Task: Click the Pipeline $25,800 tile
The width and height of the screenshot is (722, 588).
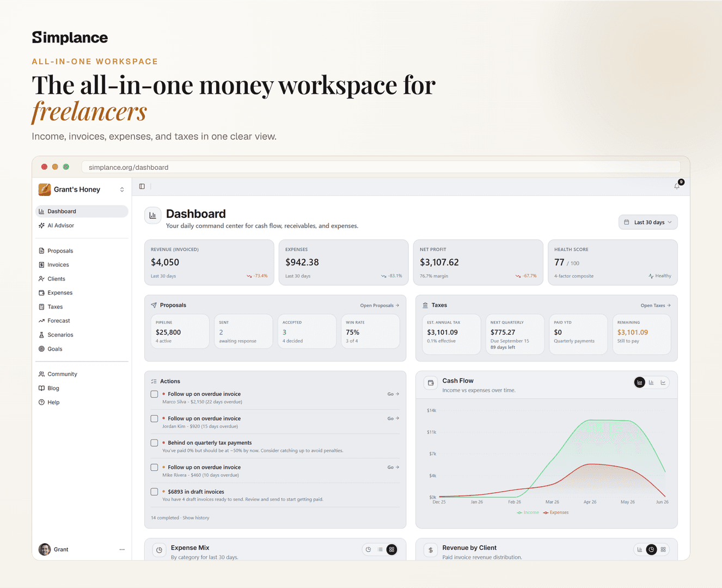Action: click(x=180, y=331)
